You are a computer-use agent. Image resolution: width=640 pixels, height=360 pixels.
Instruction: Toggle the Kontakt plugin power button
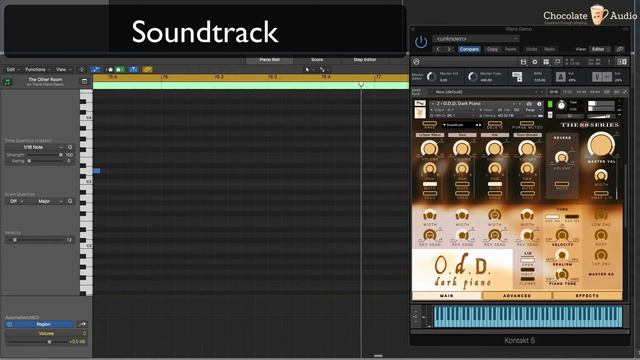(421, 42)
